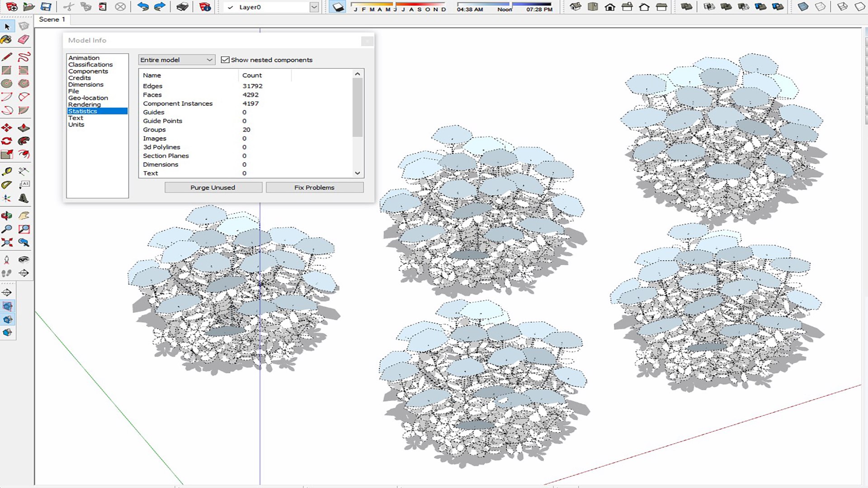Click the Fix Problems button
The width and height of the screenshot is (868, 488).
(x=315, y=188)
